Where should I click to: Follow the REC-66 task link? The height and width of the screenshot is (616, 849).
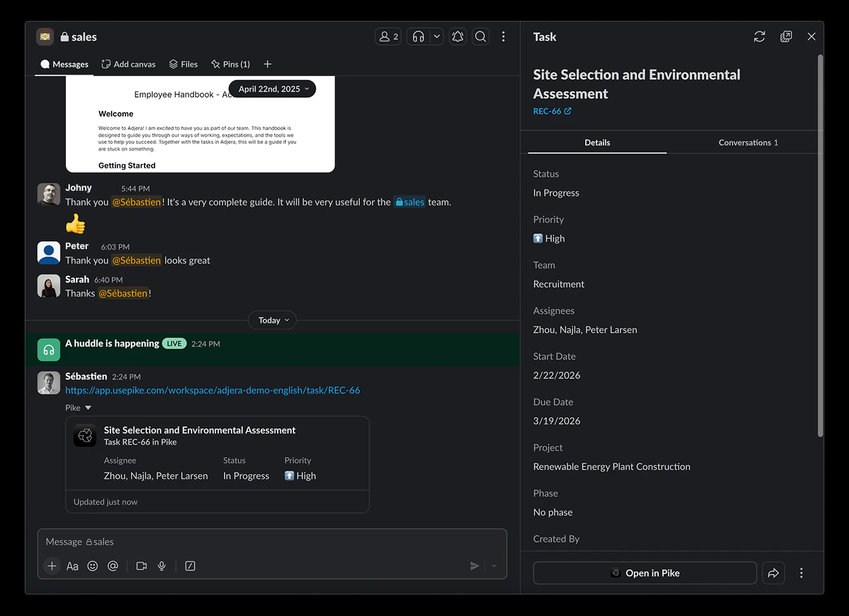coord(548,111)
